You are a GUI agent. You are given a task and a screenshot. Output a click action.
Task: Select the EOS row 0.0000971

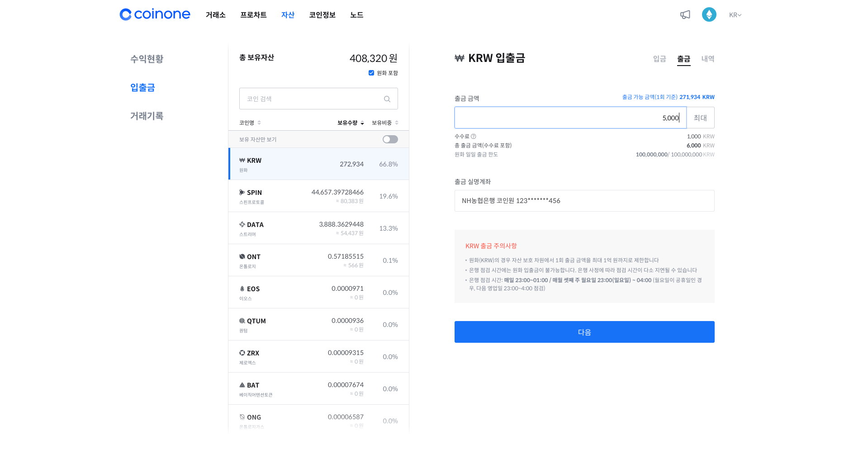coord(319,292)
